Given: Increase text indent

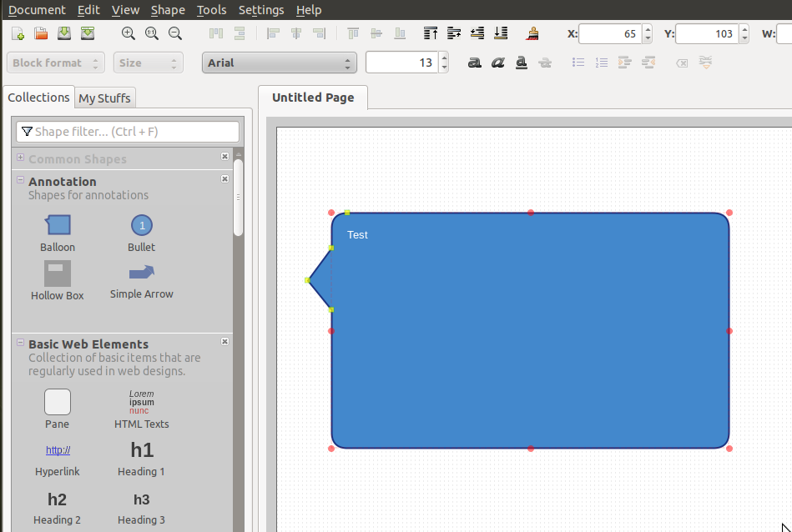Looking at the screenshot, I should point(625,63).
